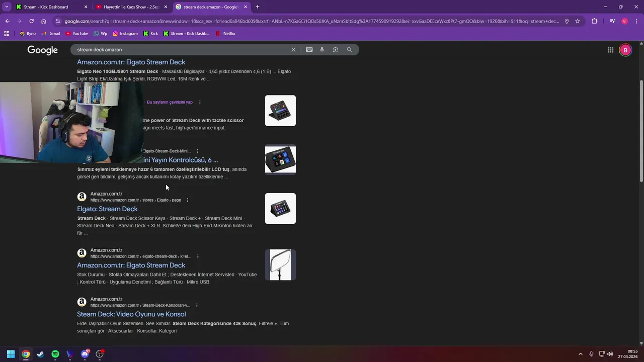Open Google apps grid launcher
The image size is (644, 362).
point(610,50)
